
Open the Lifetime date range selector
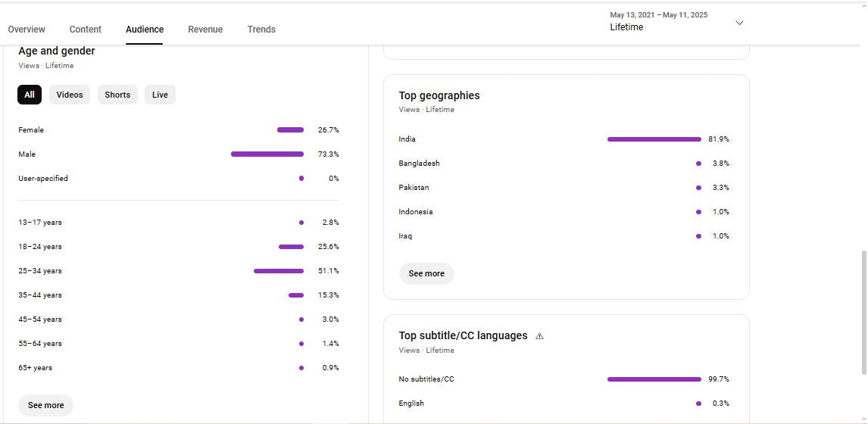click(658, 21)
